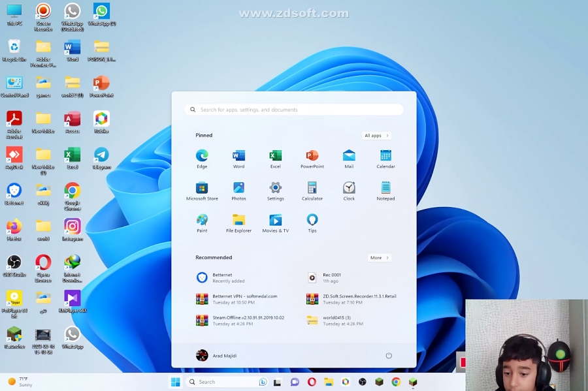
Task: Select Betternet desktop shortcut
Action: point(14,194)
